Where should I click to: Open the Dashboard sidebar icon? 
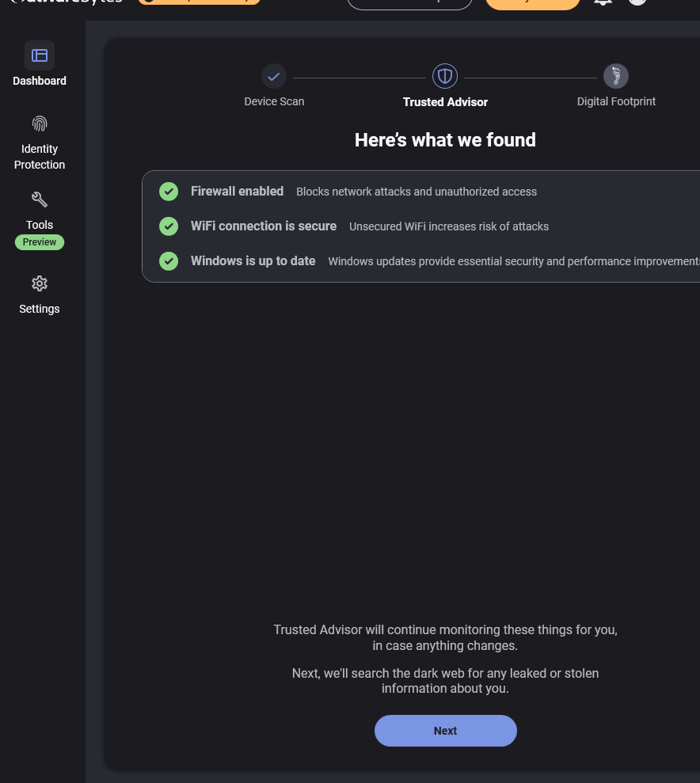[40, 55]
